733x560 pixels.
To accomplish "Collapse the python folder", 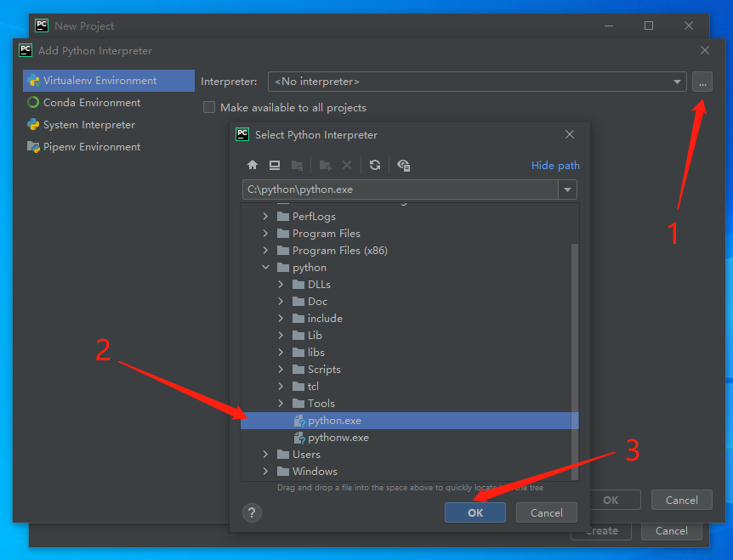I will (x=265, y=267).
